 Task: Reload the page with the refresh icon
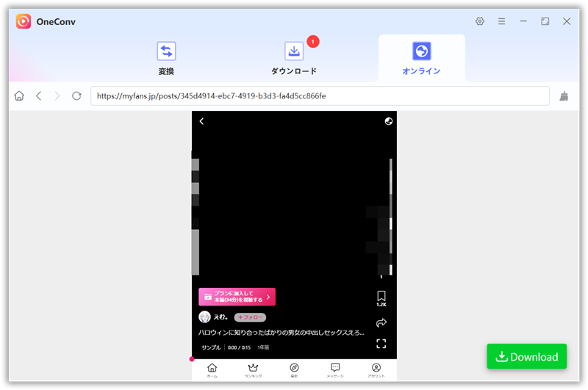76,96
